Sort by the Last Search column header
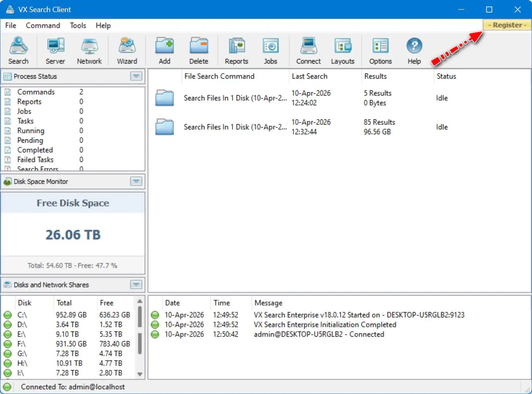 coord(309,76)
